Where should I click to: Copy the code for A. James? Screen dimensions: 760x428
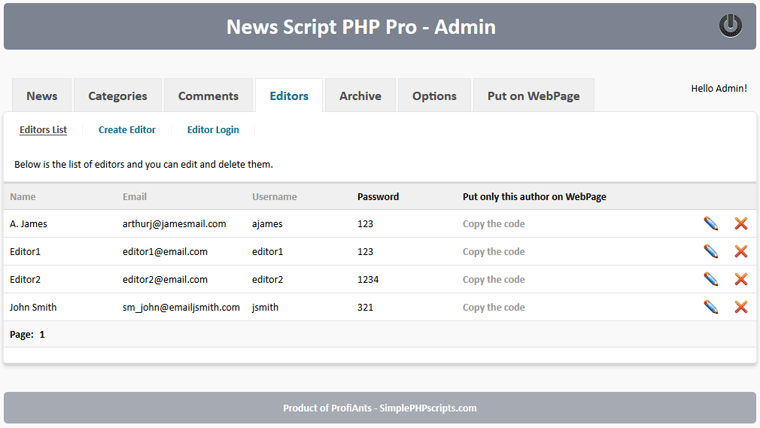point(493,223)
